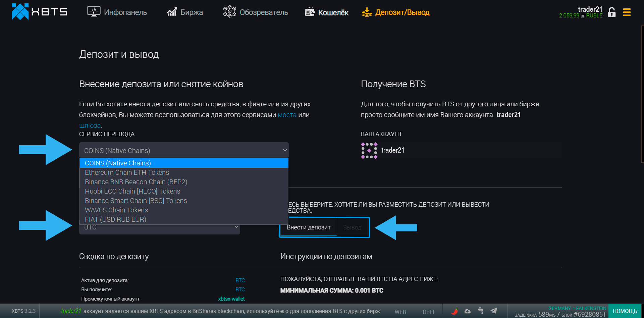Open the Биржа exchange menu

[185, 12]
